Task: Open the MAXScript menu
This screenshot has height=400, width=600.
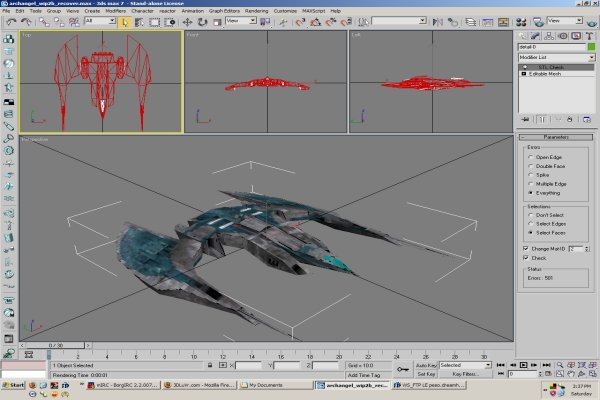Action: pos(313,11)
